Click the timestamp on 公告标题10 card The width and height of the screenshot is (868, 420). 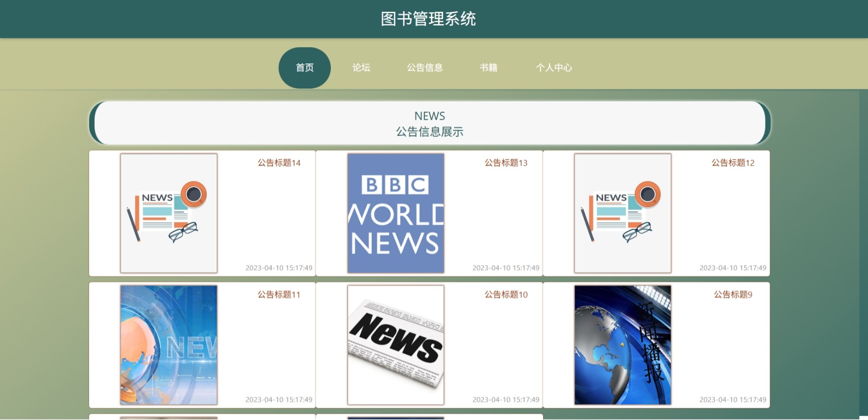tap(506, 400)
